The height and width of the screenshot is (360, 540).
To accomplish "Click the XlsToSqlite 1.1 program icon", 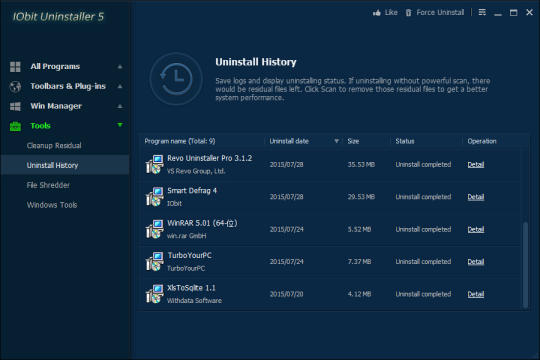I will [x=155, y=294].
